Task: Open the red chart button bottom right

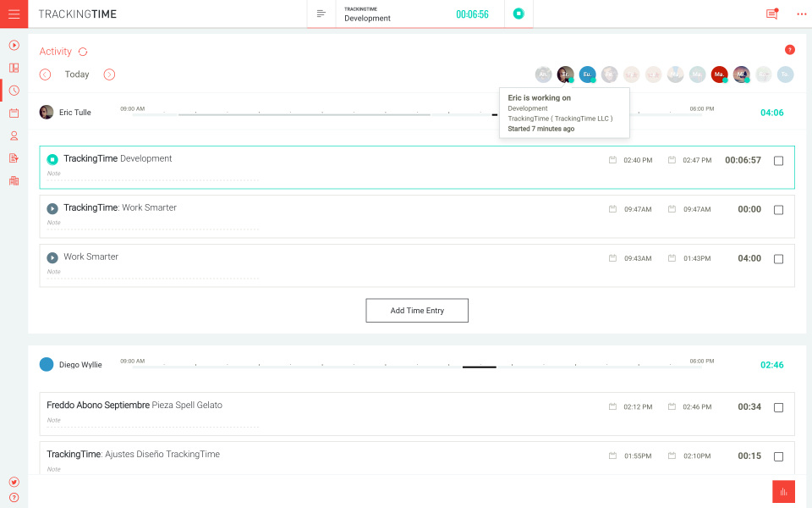Action: click(x=783, y=491)
